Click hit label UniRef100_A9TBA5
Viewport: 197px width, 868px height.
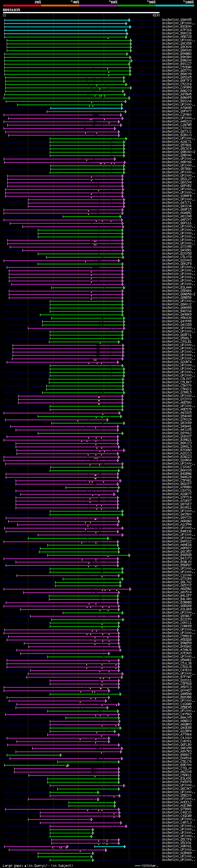point(177,94)
